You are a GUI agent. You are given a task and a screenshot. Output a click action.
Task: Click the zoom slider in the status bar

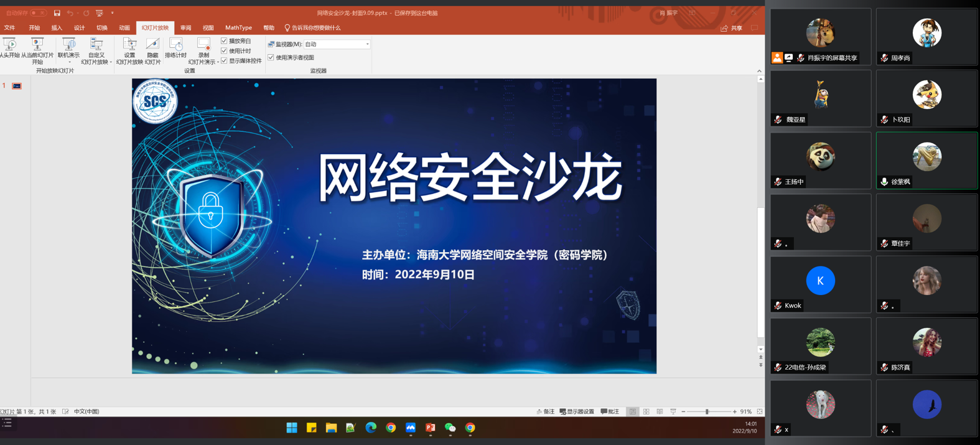click(707, 412)
